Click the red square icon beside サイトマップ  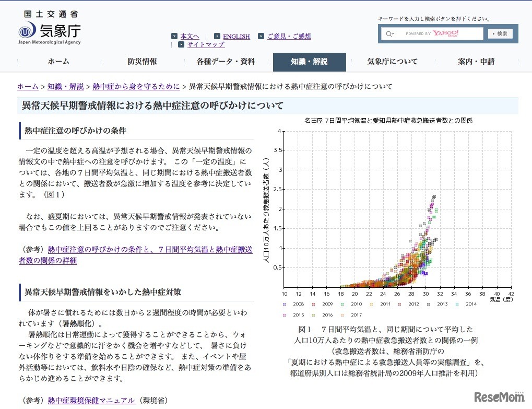[181, 44]
